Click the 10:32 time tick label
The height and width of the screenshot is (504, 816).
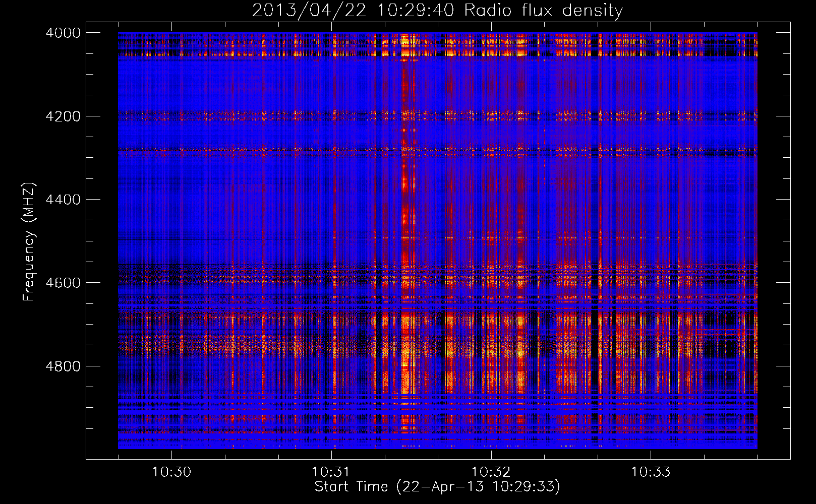[x=491, y=472]
